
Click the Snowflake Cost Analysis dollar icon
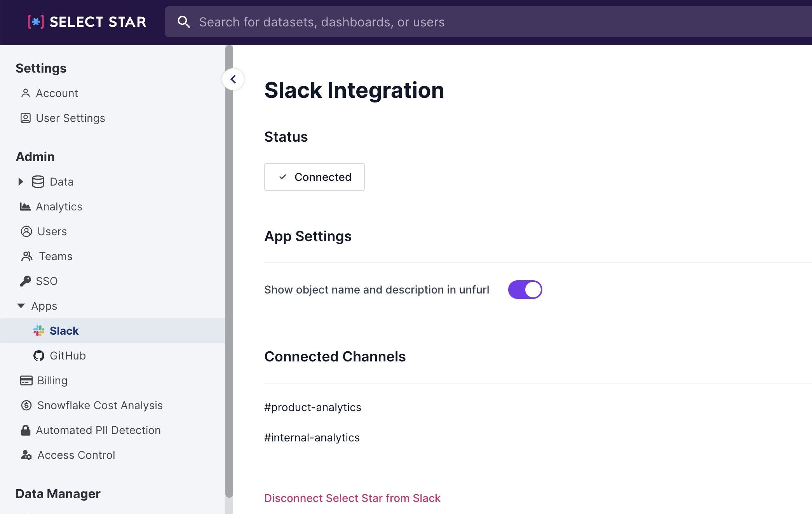(x=26, y=405)
